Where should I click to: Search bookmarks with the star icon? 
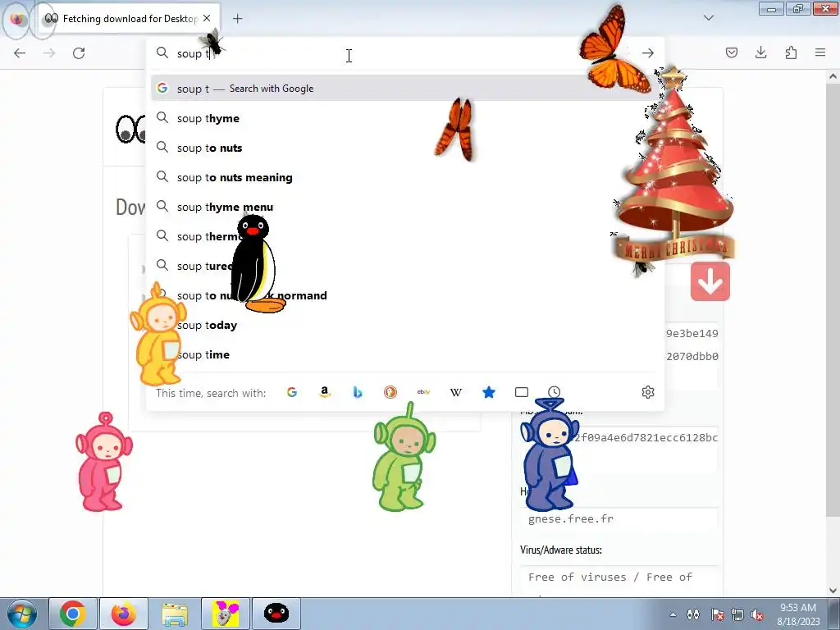(489, 392)
